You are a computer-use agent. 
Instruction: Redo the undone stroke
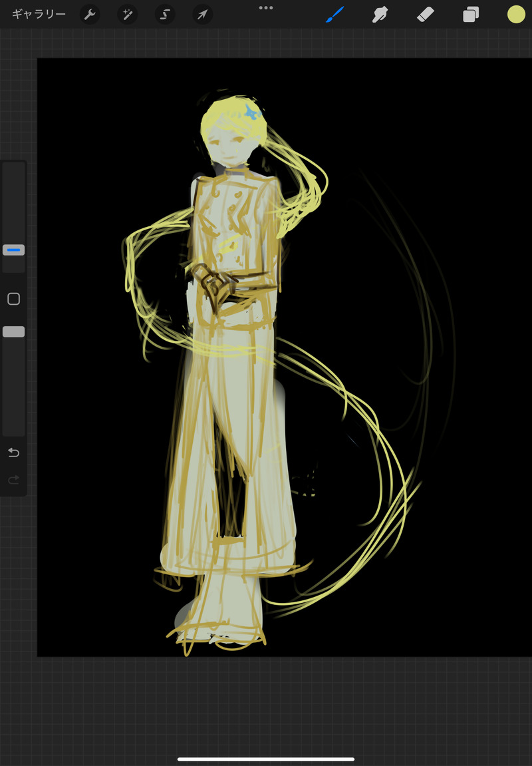coord(14,480)
